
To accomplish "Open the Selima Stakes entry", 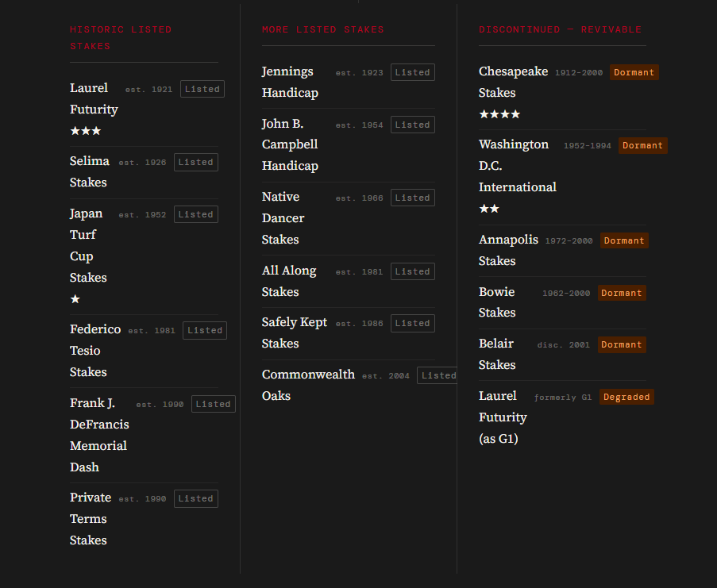I will click(90, 171).
